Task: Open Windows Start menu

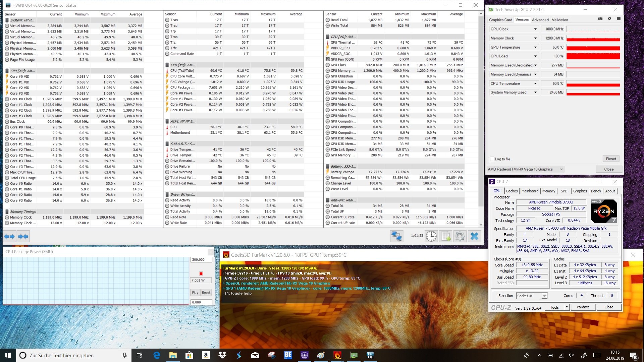Action: (8, 355)
